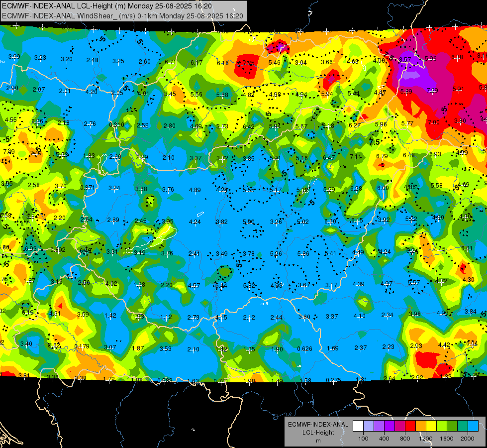Viewport: 487px width, 448px height.
Task: Click the 8.57 wind shear value
Action: (405, 59)
